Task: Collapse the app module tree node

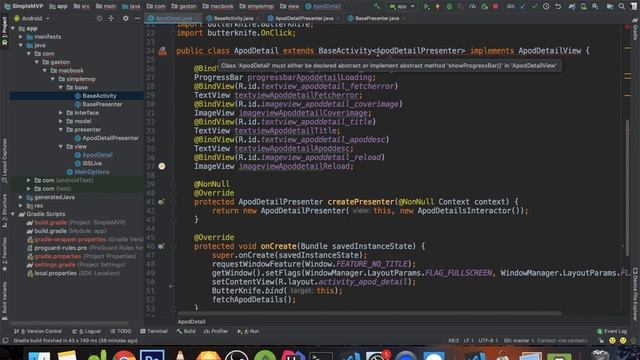Action: [13, 29]
